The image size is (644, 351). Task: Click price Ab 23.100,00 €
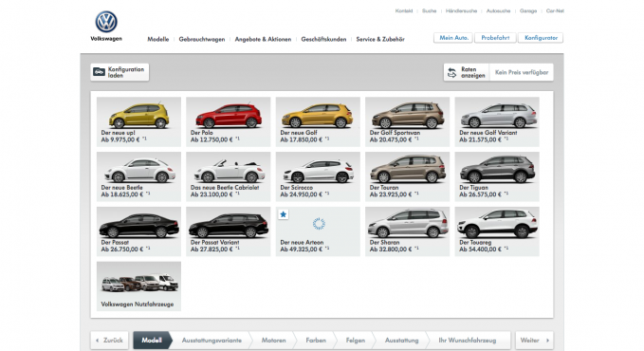(x=212, y=194)
